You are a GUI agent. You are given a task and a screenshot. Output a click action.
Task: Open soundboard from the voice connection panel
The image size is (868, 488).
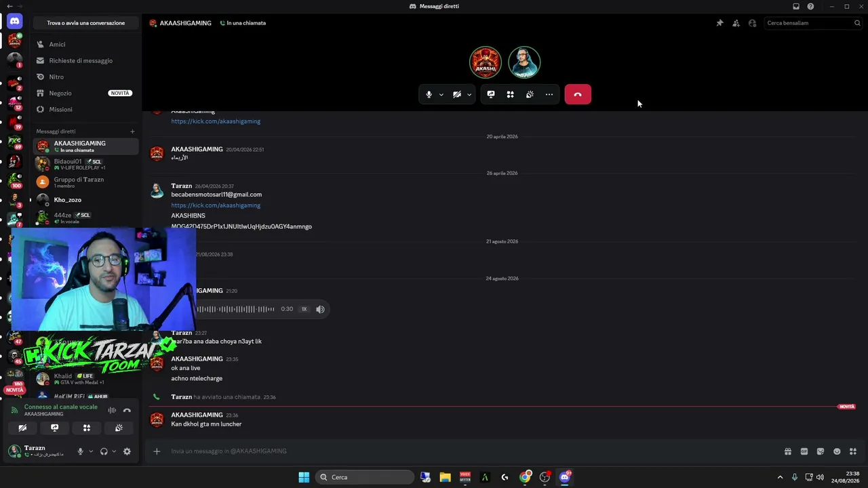(x=119, y=428)
